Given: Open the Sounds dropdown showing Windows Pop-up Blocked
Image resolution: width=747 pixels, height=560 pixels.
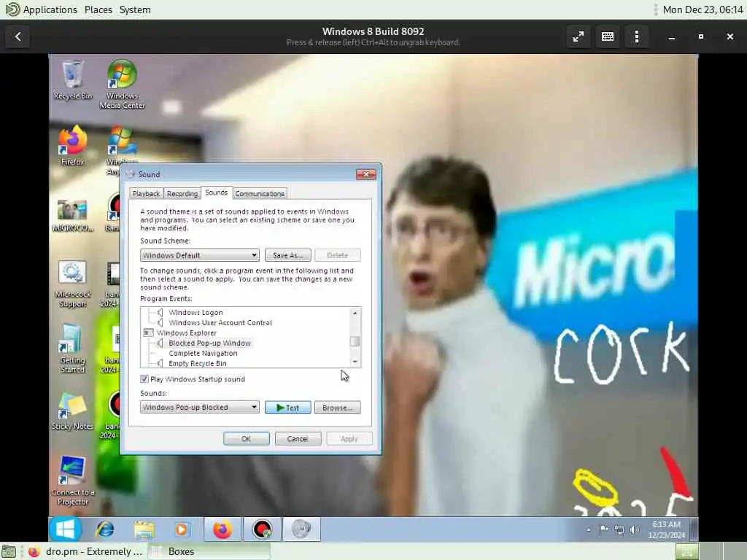Looking at the screenshot, I should (200, 407).
